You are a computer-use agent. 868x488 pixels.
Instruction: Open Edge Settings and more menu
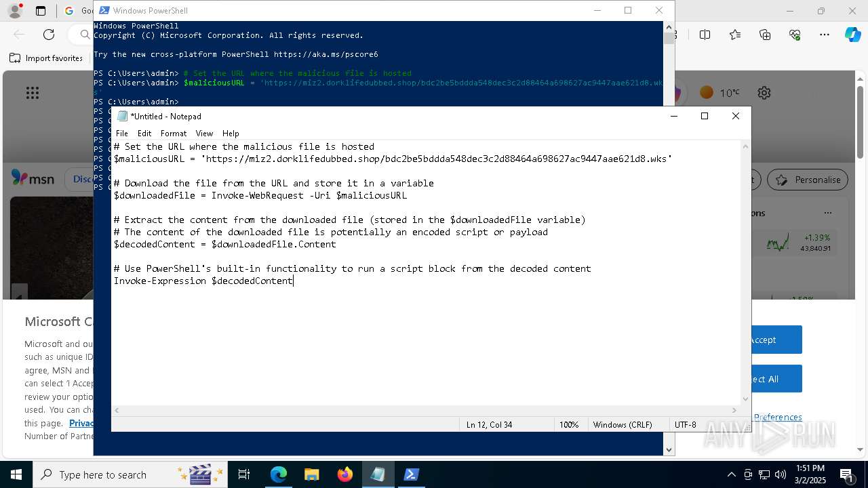825,35
